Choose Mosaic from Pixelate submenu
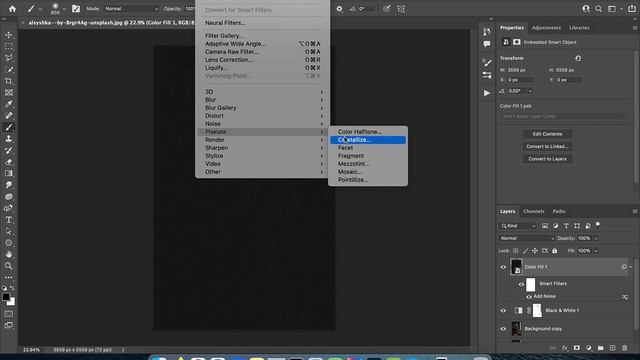The height and width of the screenshot is (360, 640). pos(368,172)
